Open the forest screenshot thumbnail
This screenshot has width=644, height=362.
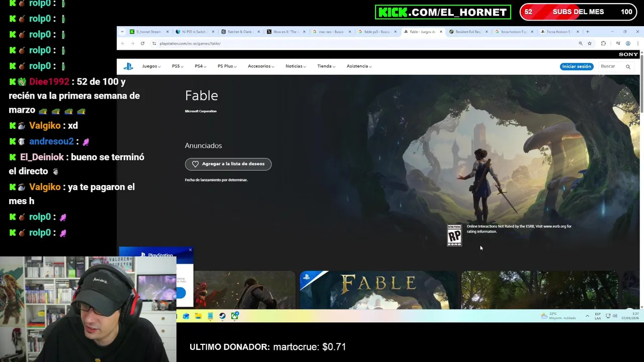pyautogui.click(x=539, y=290)
